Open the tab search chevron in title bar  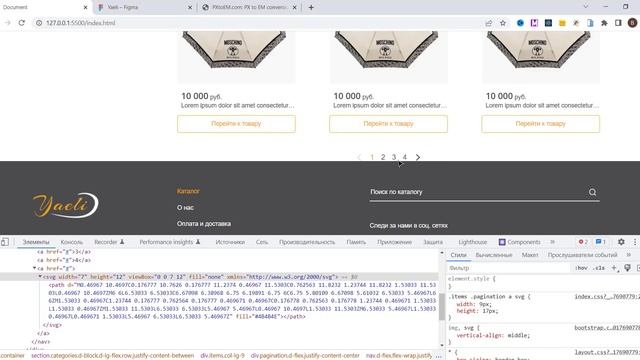tap(586, 7)
